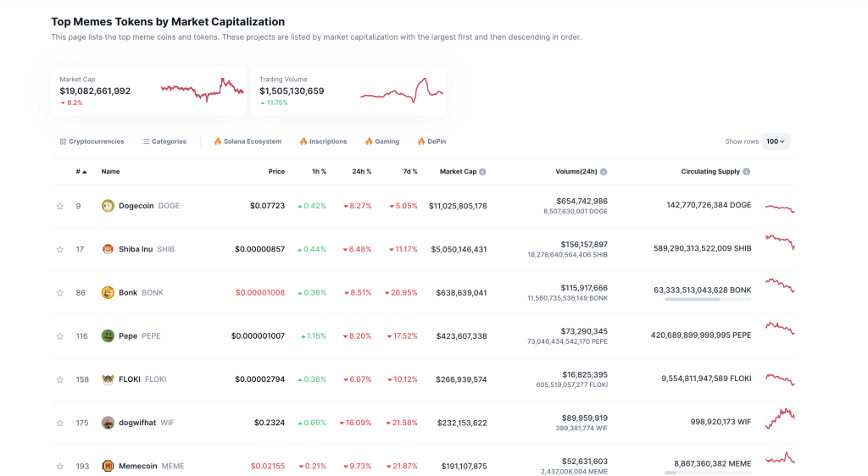
Task: Switch to Categories tab
Action: pos(164,141)
